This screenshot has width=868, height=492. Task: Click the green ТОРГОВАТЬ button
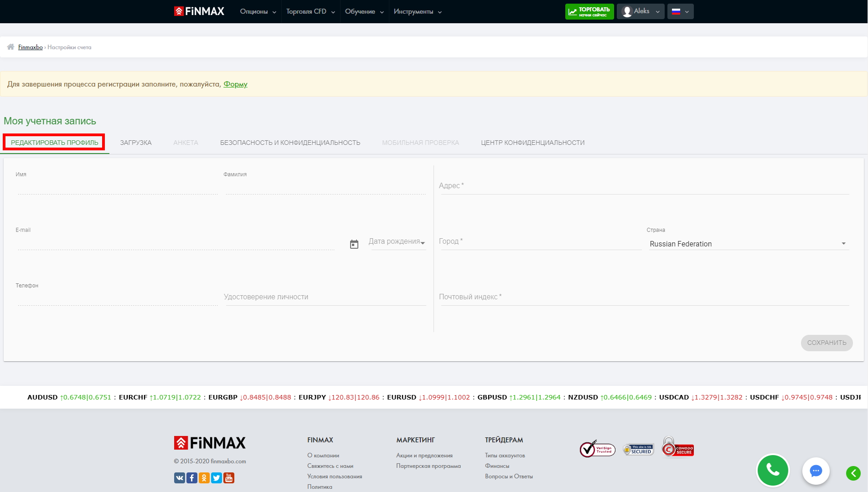pyautogui.click(x=589, y=11)
